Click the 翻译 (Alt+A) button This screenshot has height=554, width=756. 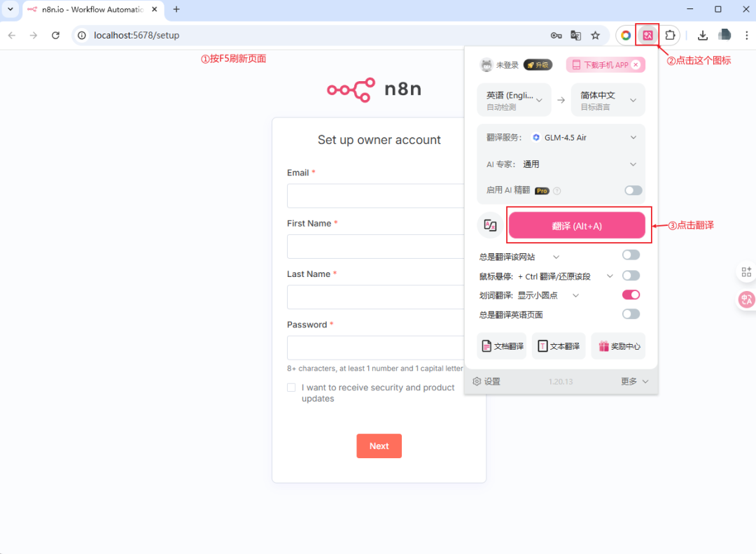coord(577,225)
